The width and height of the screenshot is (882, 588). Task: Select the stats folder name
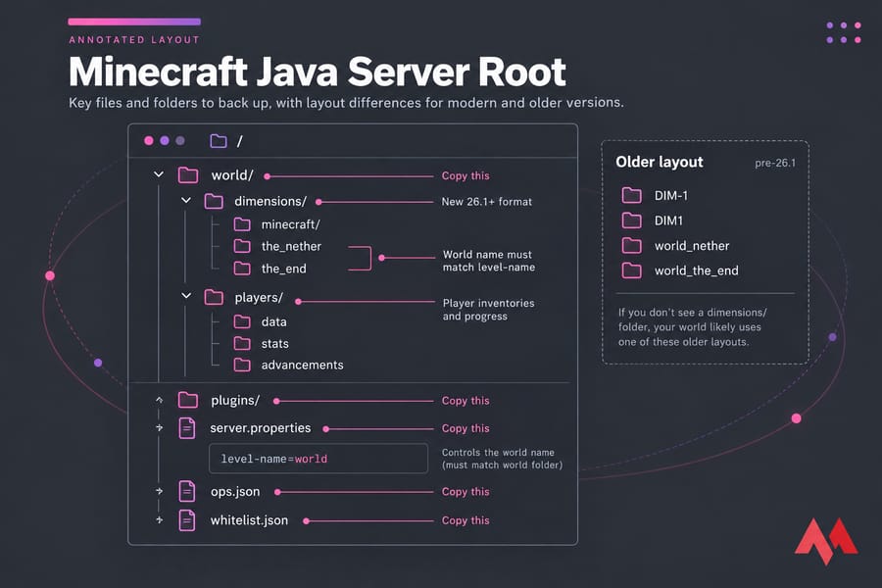(x=275, y=343)
